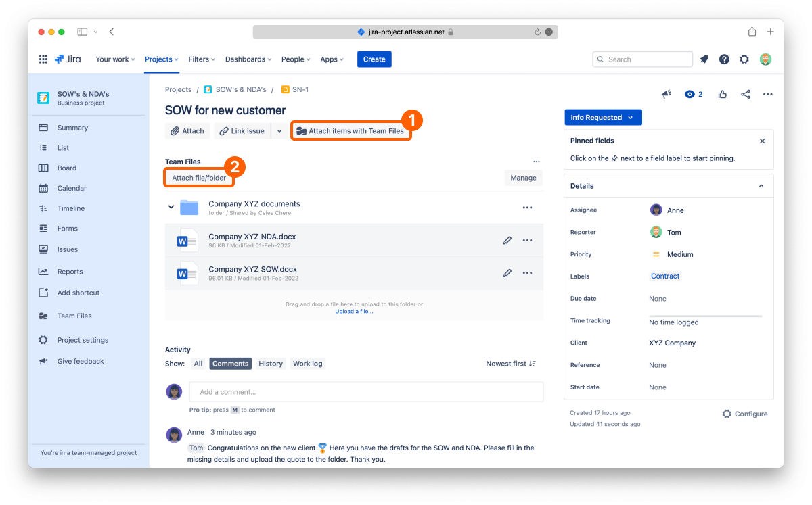
Task: Click the Time tracking progress bar
Action: (706, 316)
